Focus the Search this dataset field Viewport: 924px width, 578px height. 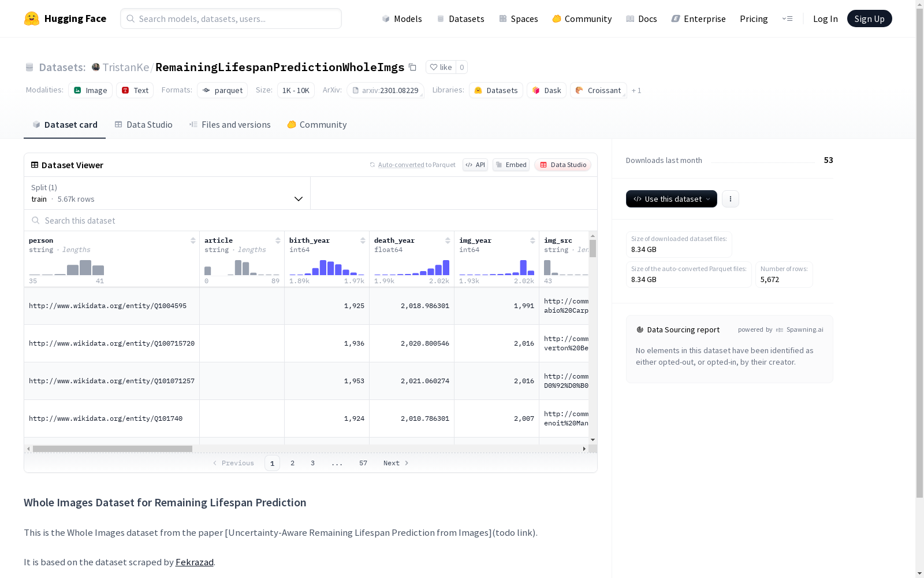pos(311,220)
